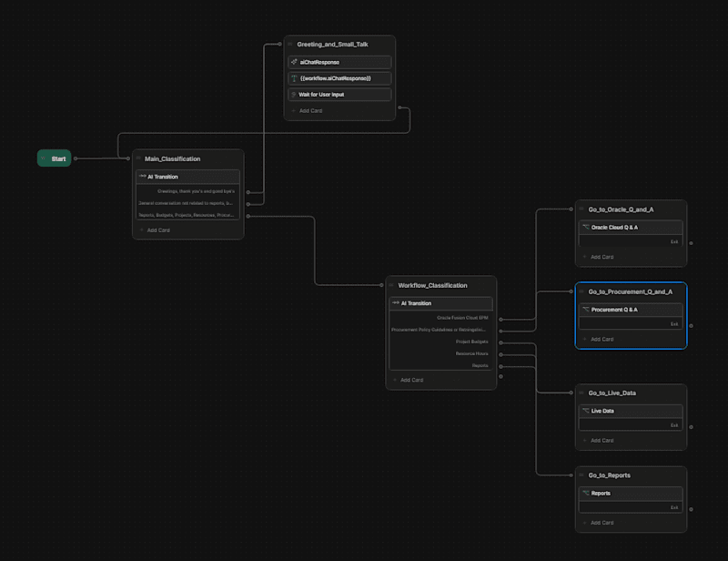Open the Wait for User Input card
Image resolution: width=728 pixels, height=561 pixels.
[x=339, y=95]
